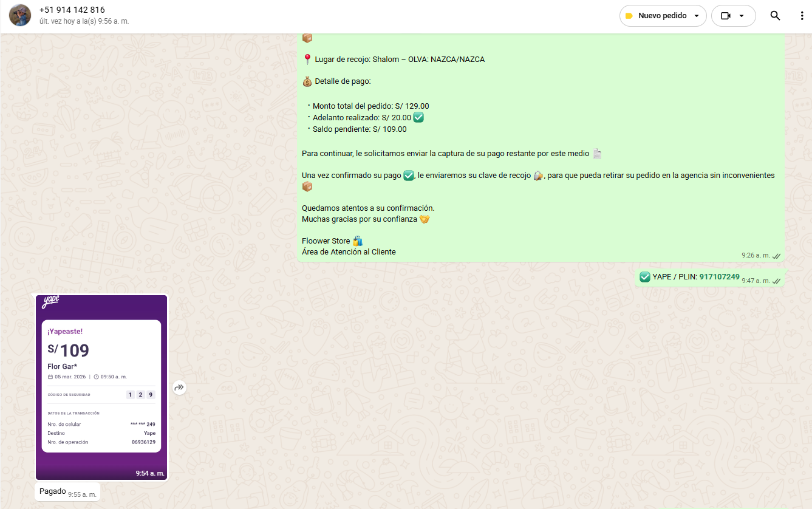Open the contact's profile picture
Viewport: 812px width, 509px height.
(20, 16)
